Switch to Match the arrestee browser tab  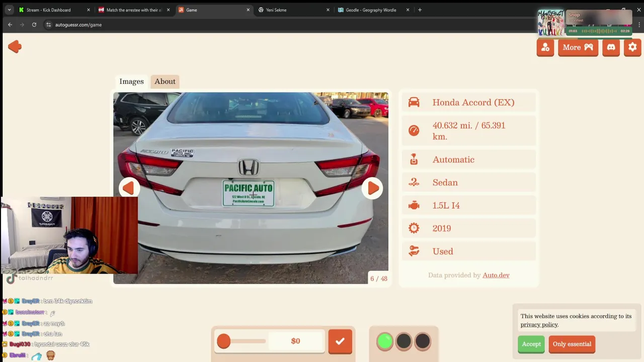click(133, 10)
